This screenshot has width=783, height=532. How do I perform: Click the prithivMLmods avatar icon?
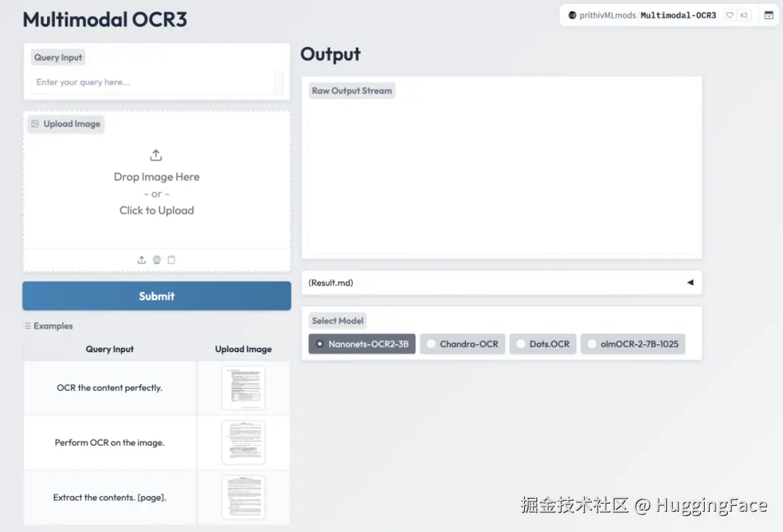pyautogui.click(x=572, y=15)
